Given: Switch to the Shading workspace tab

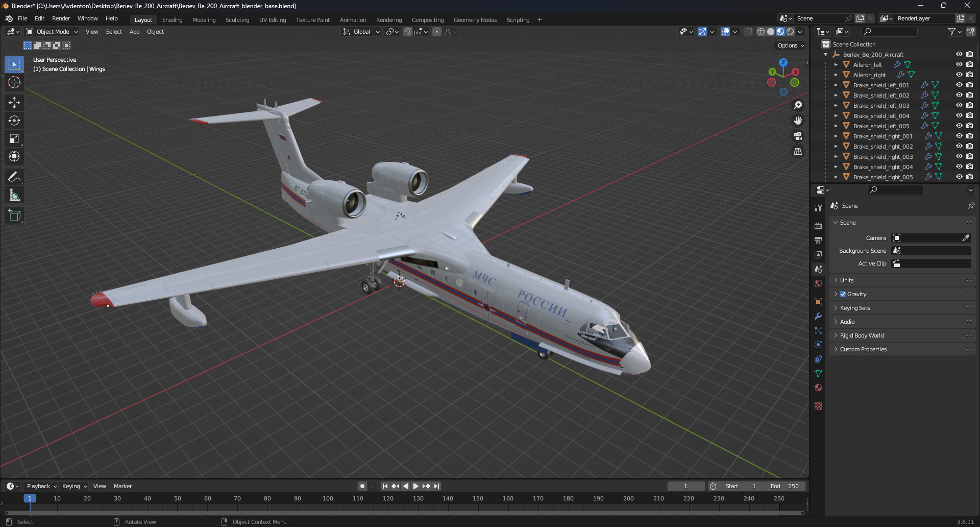Looking at the screenshot, I should click(172, 20).
